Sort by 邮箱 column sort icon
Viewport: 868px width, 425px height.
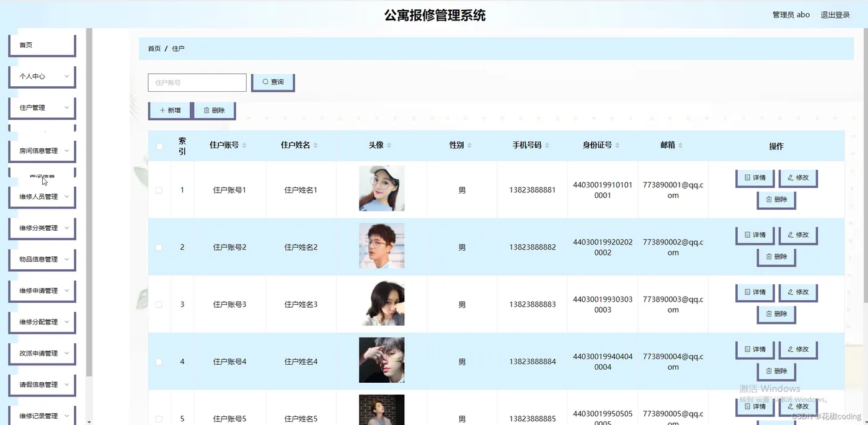click(681, 145)
